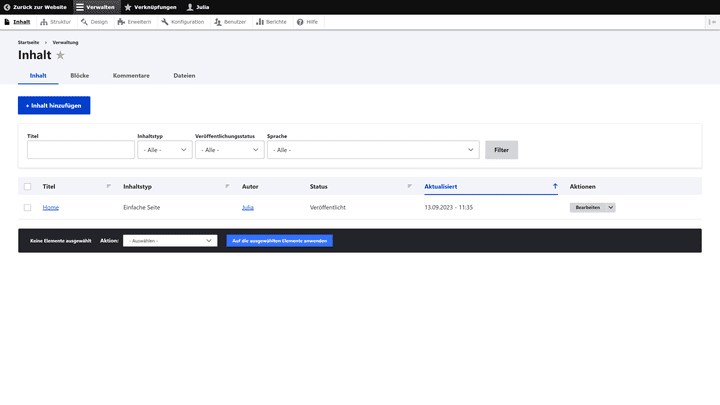Toggle the Verwalten hamburger menu

(95, 7)
